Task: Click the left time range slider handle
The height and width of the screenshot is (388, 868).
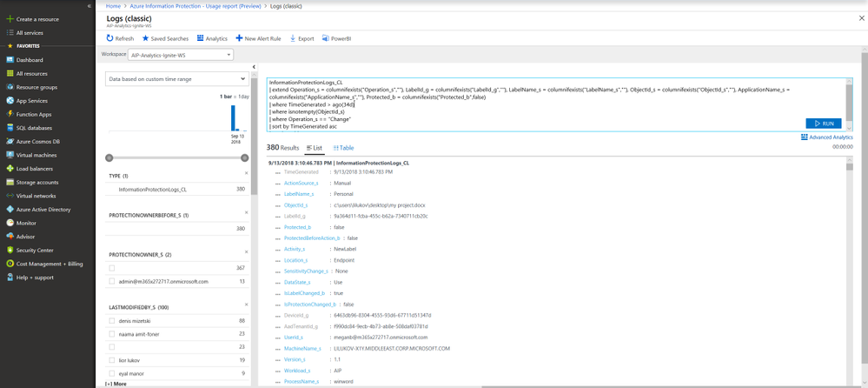Action: pyautogui.click(x=109, y=158)
